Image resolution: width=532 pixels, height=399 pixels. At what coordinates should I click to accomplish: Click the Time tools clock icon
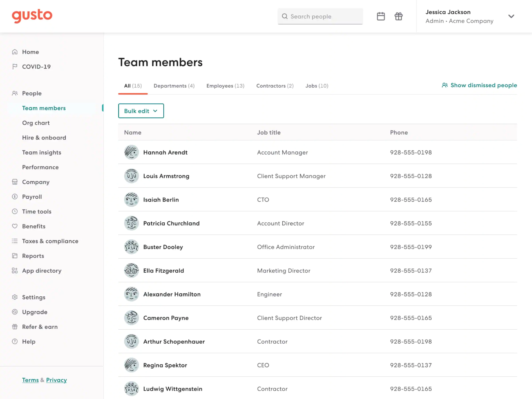(15, 212)
